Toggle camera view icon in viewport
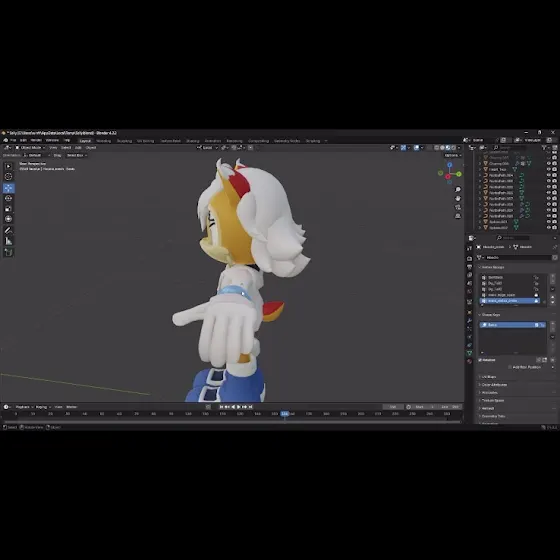Screen dimensions: 560x560 point(458,207)
